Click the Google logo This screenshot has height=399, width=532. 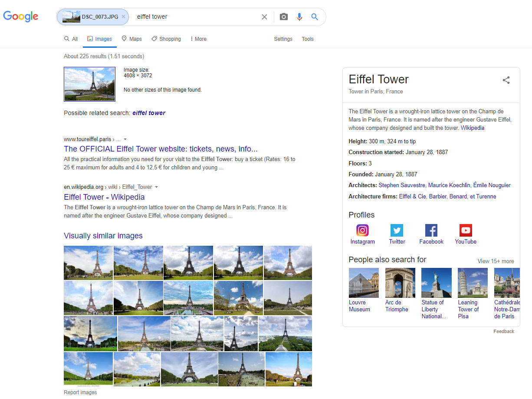(21, 16)
